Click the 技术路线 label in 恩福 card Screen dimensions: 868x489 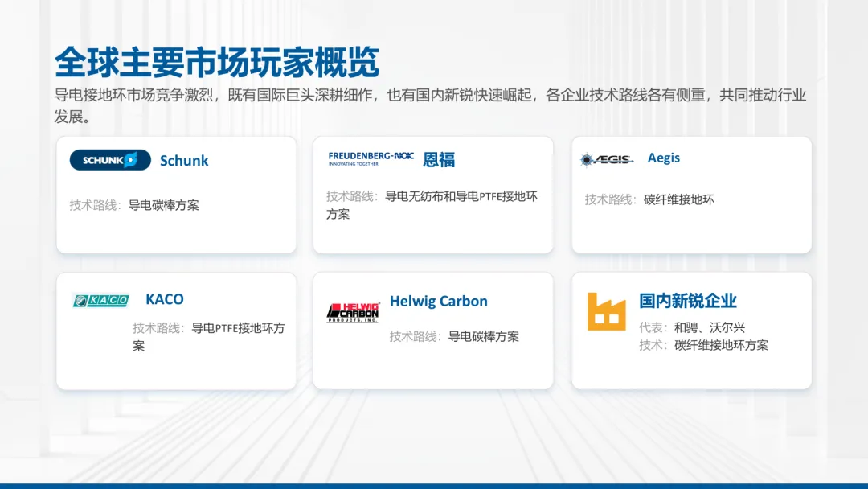click(351, 196)
